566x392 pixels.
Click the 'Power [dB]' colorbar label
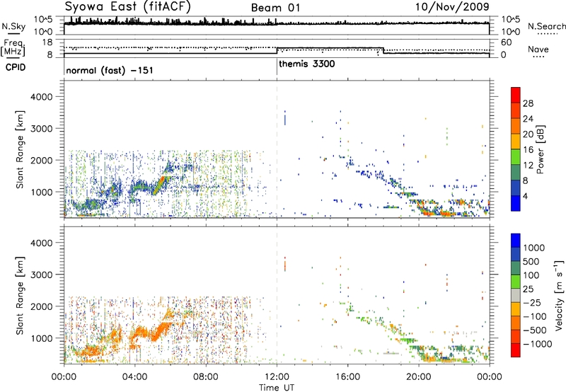point(540,149)
